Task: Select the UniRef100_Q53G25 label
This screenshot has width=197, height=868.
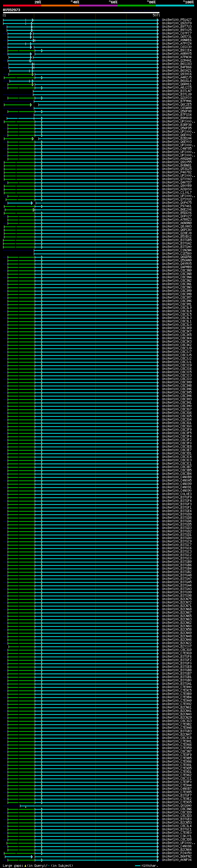Action: tap(177, 169)
